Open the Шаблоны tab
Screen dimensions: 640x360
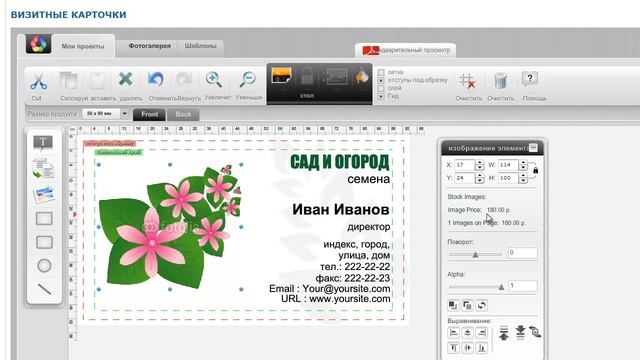coord(200,46)
